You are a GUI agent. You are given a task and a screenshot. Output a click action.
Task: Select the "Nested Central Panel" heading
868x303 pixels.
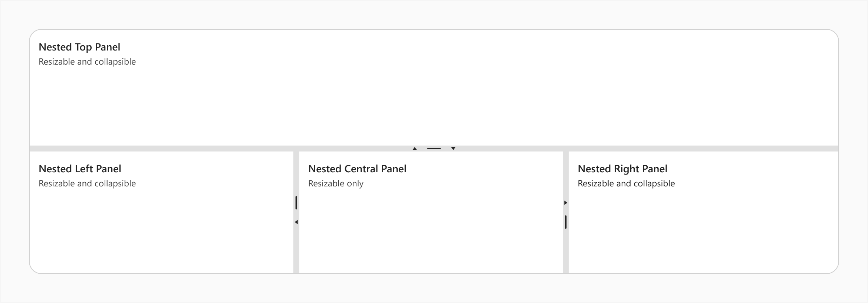click(x=357, y=169)
